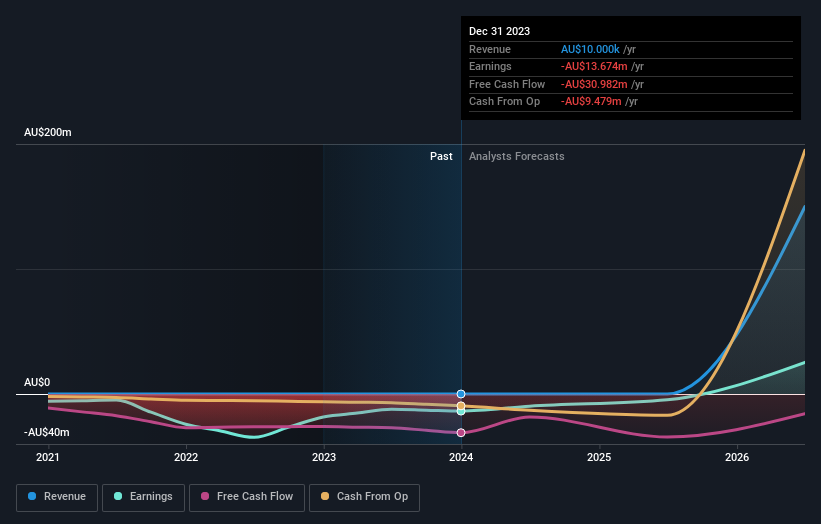The height and width of the screenshot is (524, 821).
Task: Toggle the Earnings legend button
Action: pyautogui.click(x=143, y=497)
